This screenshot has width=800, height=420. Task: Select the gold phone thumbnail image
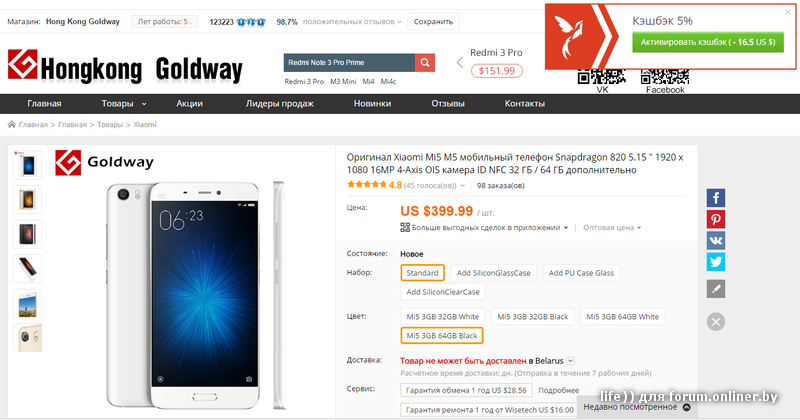(28, 200)
